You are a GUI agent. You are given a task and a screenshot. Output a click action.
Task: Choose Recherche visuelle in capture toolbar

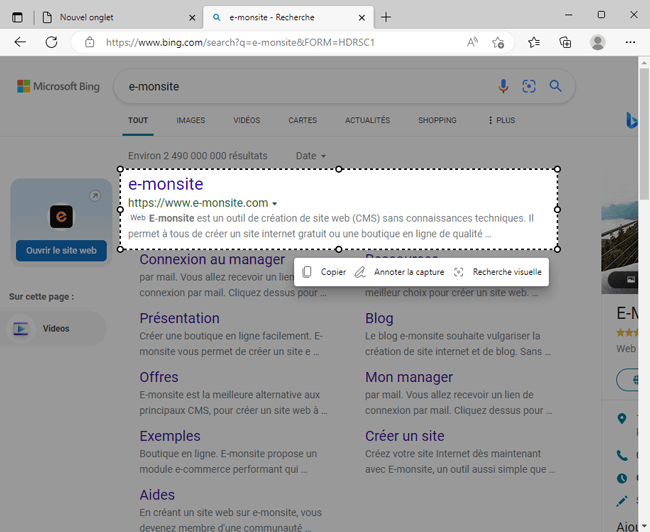coord(497,272)
